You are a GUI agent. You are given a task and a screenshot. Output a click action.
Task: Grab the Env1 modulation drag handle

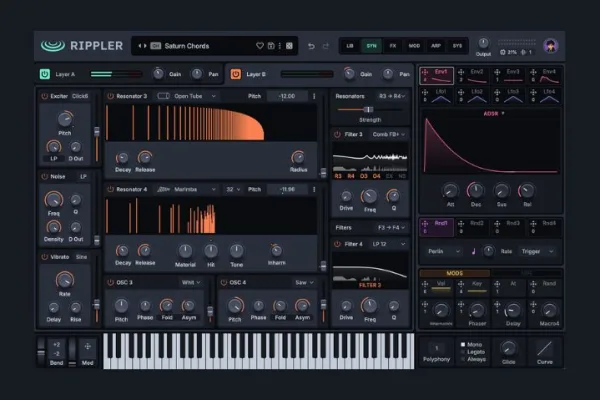[x=425, y=72]
